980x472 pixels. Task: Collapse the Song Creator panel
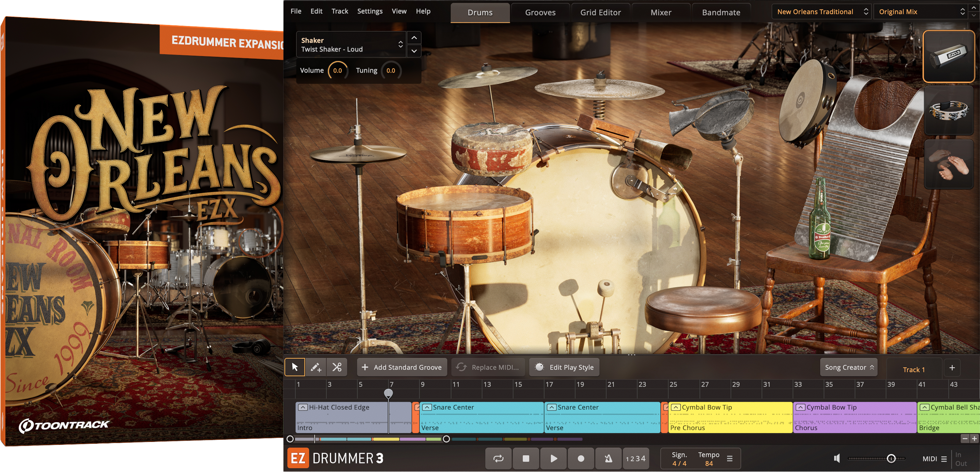(871, 367)
